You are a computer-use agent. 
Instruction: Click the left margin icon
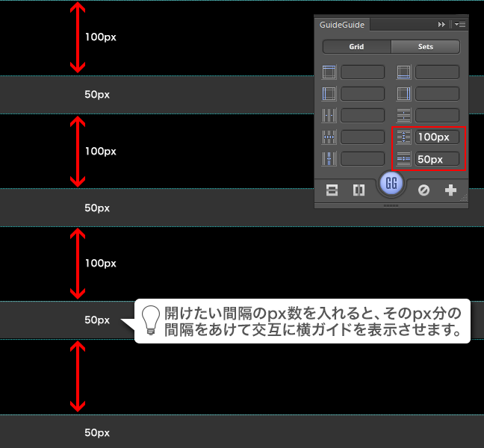click(x=329, y=94)
